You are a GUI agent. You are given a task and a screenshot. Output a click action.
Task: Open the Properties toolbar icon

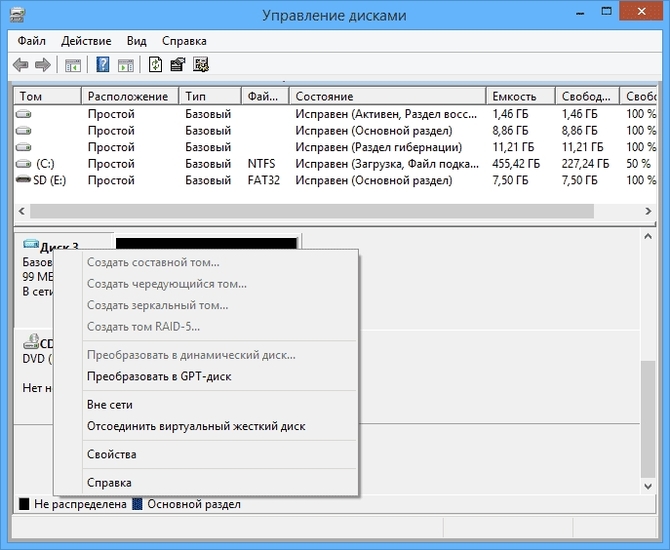tap(178, 65)
